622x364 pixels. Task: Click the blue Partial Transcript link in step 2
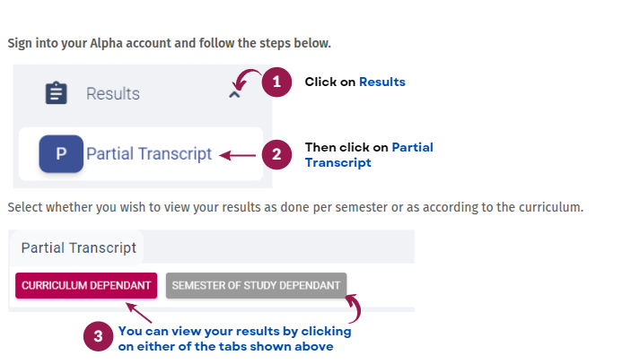click(415, 147)
